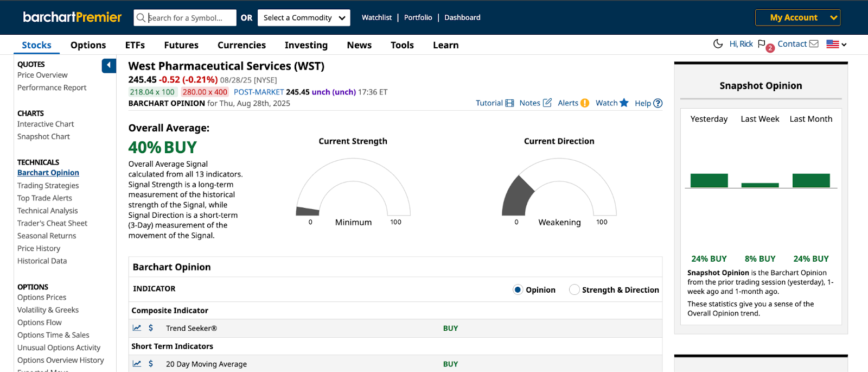Image resolution: width=868 pixels, height=372 pixels.
Task: Open the Tools menu
Action: click(402, 45)
